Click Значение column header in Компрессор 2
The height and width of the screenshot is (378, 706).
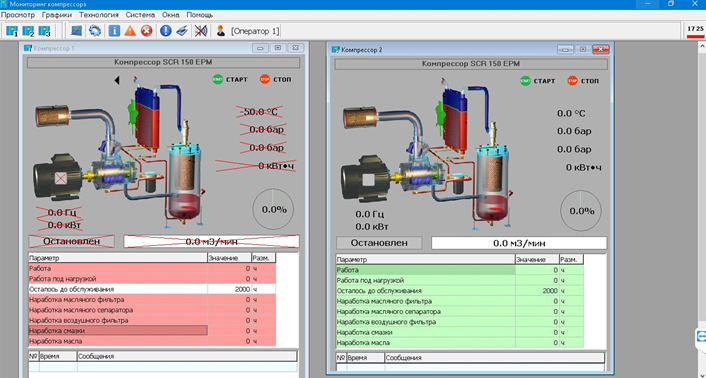537,260
